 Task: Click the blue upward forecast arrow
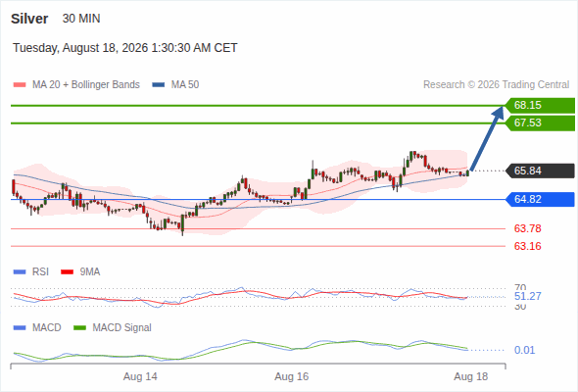coord(487,138)
